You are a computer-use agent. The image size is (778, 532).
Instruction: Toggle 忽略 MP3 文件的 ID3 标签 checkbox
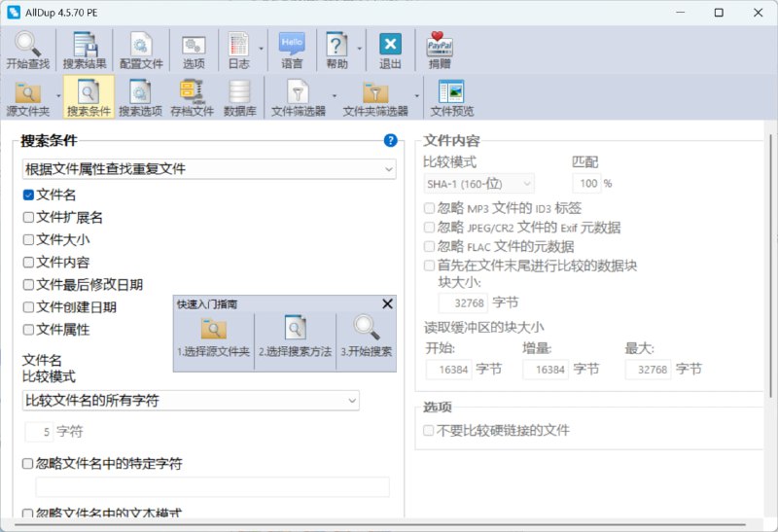point(429,208)
